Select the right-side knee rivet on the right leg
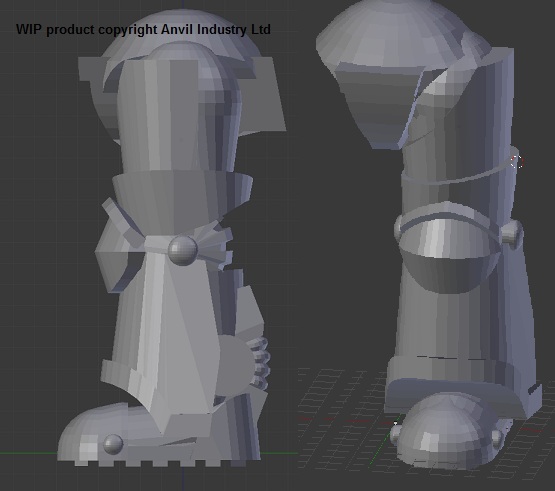This screenshot has height=491, width=555. pos(511,233)
